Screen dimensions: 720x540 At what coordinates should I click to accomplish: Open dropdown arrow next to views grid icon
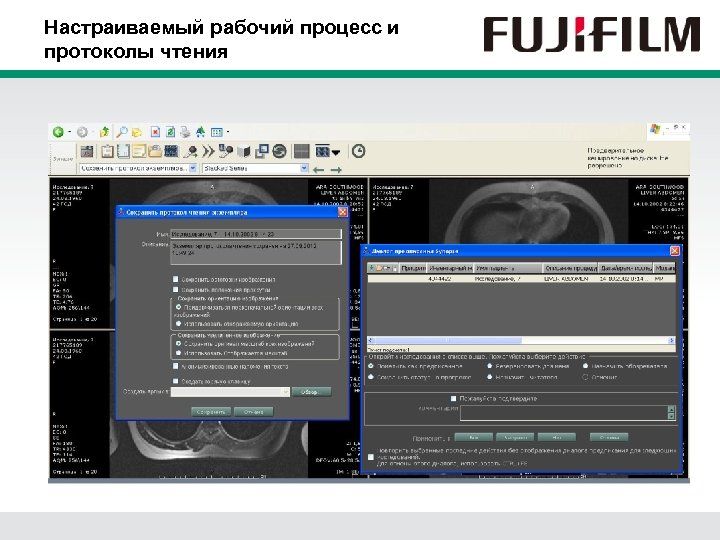pos(228,133)
